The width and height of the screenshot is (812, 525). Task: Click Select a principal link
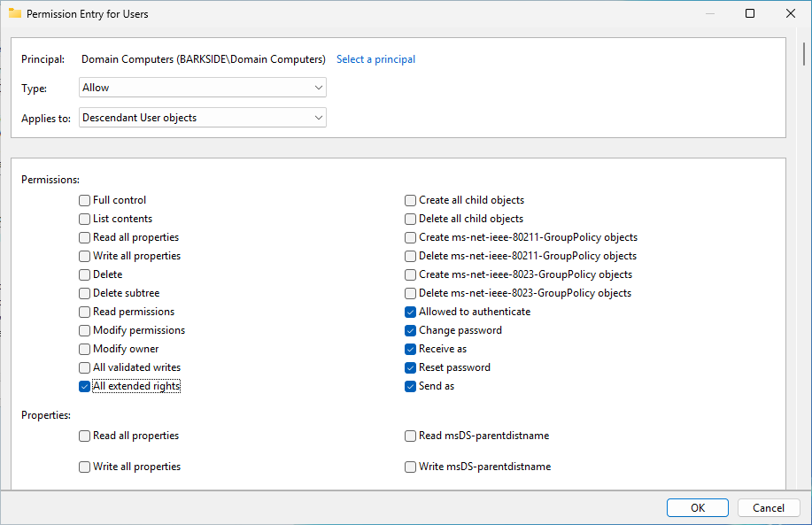click(375, 59)
